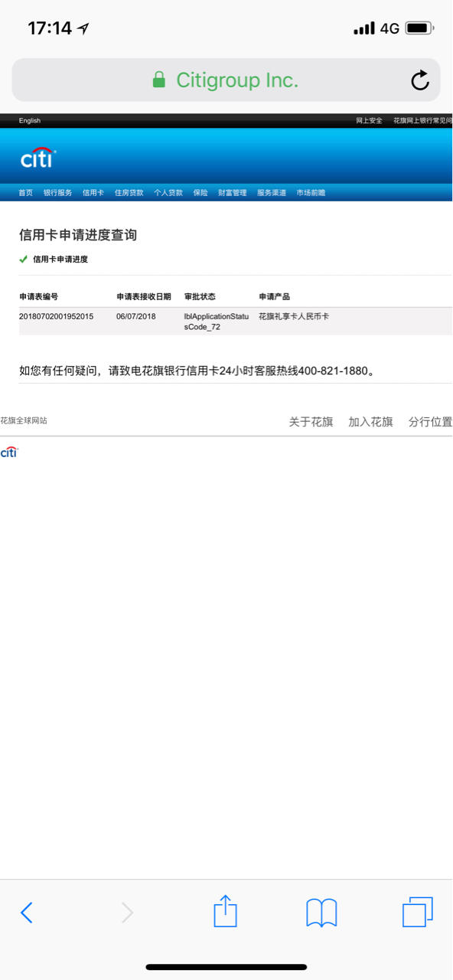Switch language to English

point(30,120)
